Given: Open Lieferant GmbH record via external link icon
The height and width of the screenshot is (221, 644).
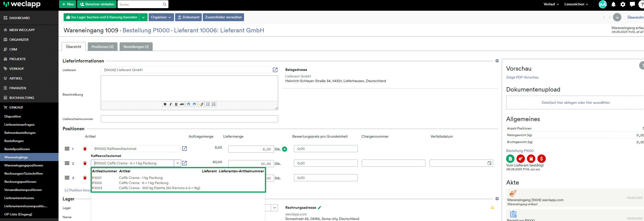Looking at the screenshot, I should point(275,70).
